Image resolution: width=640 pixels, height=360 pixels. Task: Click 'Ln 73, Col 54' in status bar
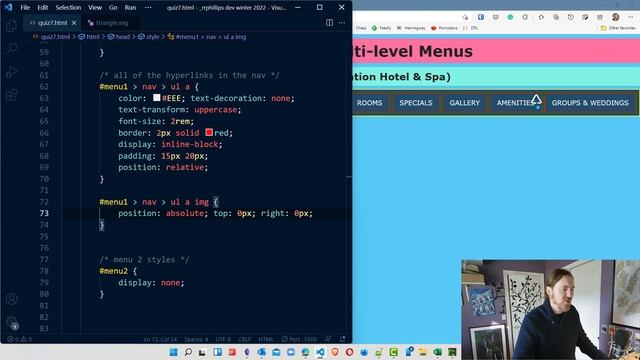pos(160,339)
